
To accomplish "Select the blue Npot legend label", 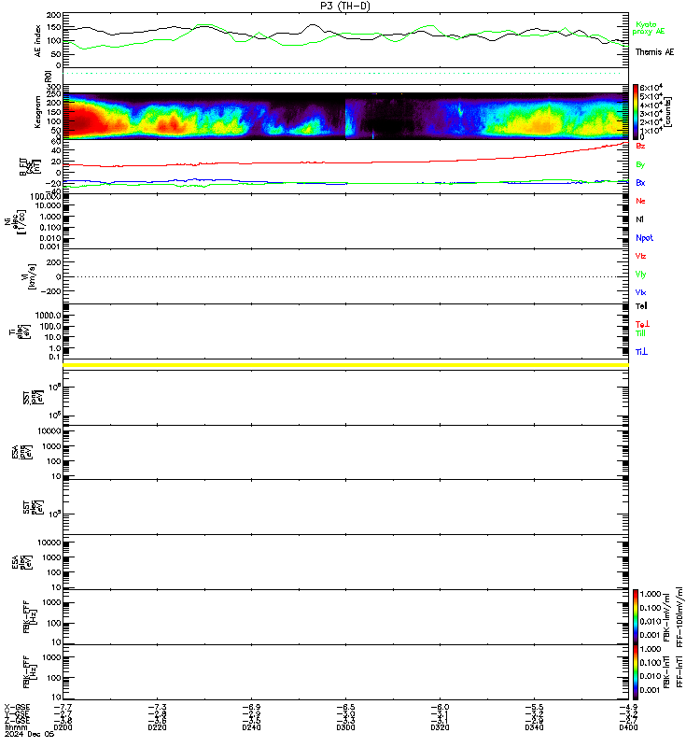I will point(644,238).
